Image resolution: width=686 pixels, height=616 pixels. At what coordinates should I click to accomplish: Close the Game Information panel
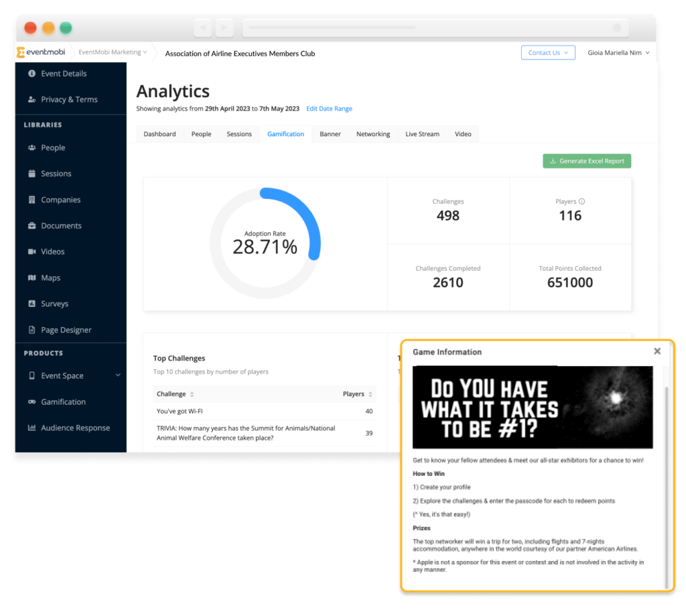657,351
